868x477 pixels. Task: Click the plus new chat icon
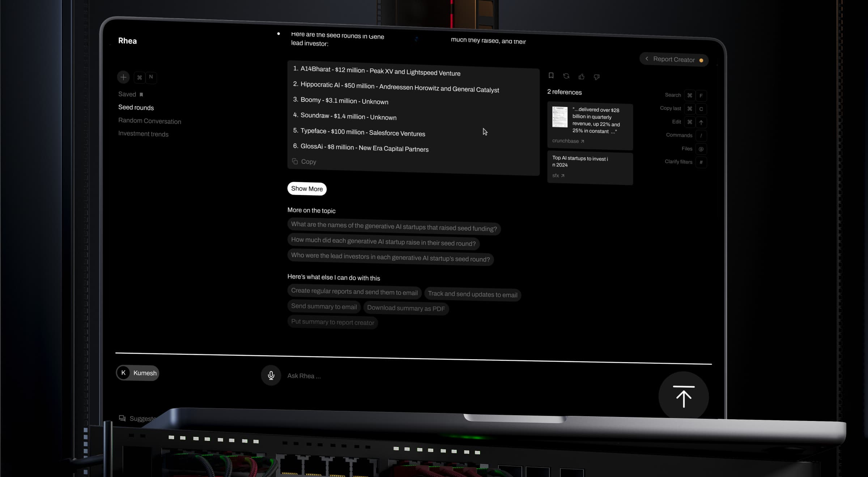(x=123, y=77)
